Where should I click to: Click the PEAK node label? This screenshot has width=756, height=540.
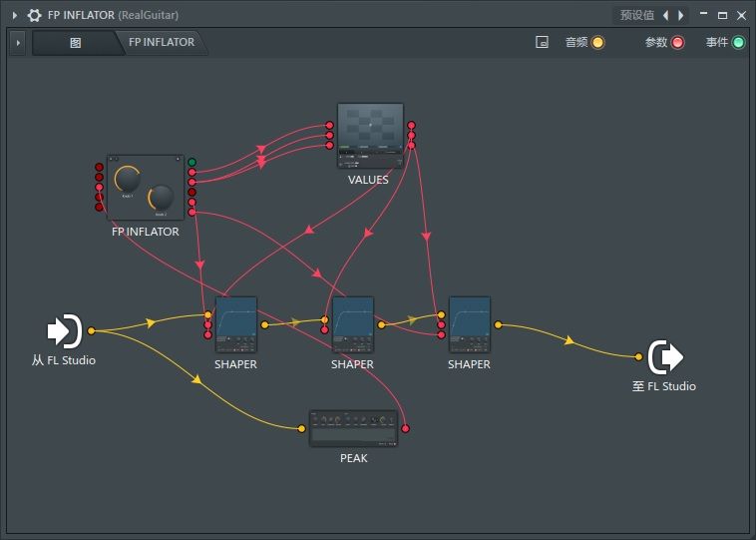click(354, 458)
